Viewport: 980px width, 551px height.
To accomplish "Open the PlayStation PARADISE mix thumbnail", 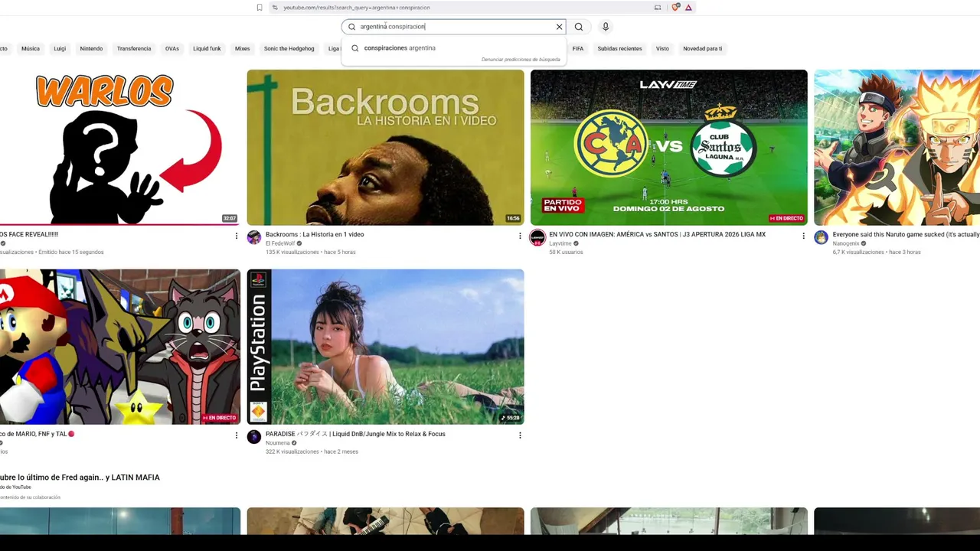I will point(385,347).
